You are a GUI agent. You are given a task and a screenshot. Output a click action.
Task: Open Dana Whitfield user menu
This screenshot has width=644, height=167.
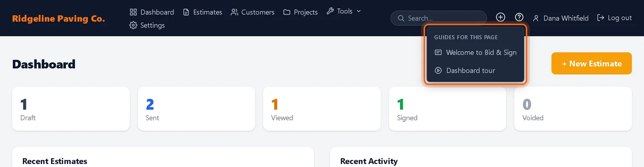click(561, 18)
